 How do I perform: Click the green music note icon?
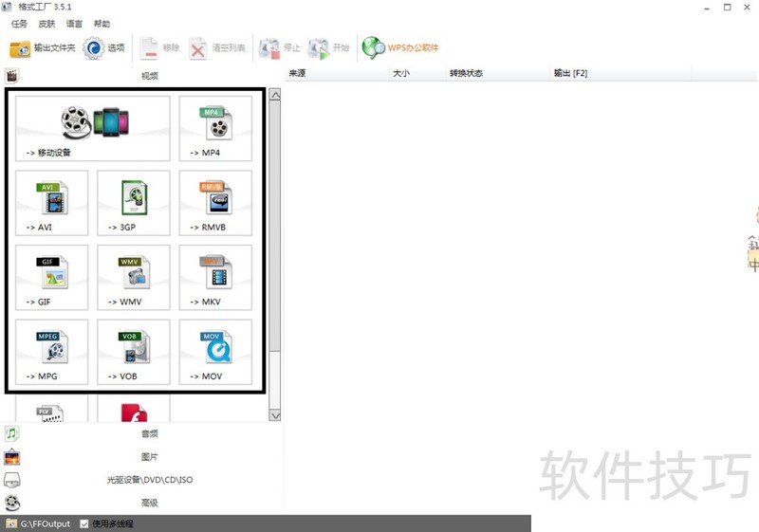click(x=12, y=433)
